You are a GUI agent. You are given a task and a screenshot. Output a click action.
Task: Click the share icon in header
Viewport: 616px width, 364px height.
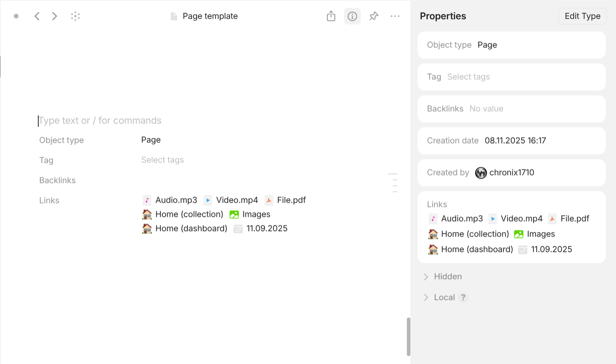[x=331, y=16]
